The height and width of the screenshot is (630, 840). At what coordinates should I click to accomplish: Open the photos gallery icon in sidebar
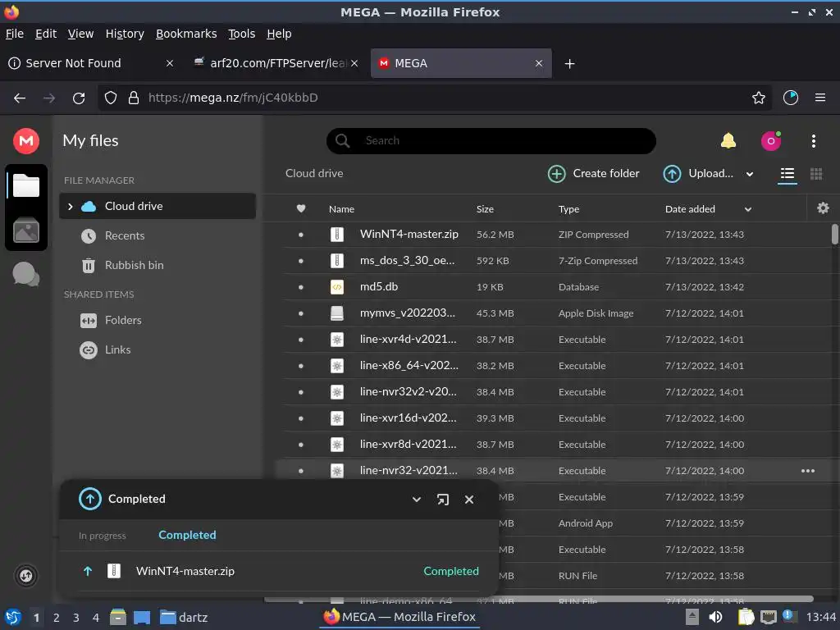coord(25,231)
